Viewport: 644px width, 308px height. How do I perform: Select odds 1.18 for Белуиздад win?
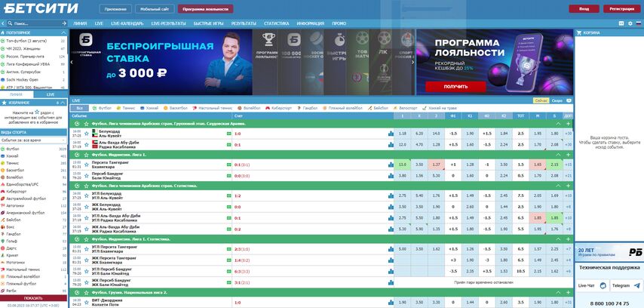(x=402, y=134)
